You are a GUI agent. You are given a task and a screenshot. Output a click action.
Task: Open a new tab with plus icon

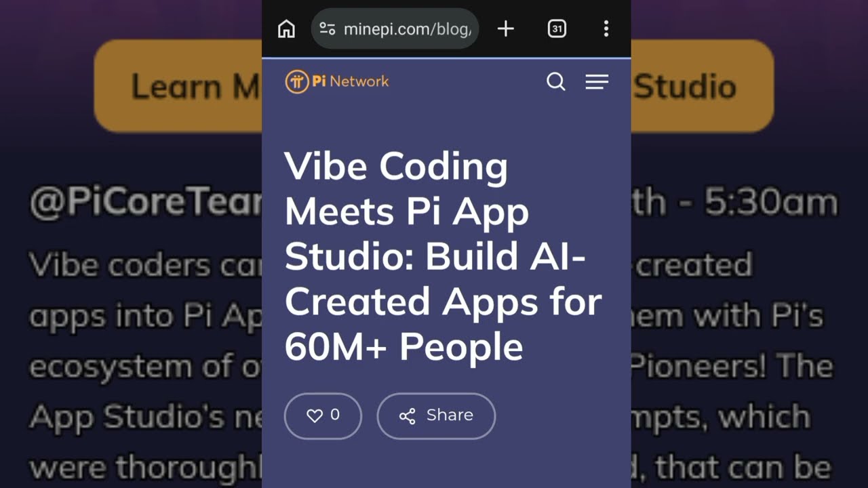click(505, 28)
